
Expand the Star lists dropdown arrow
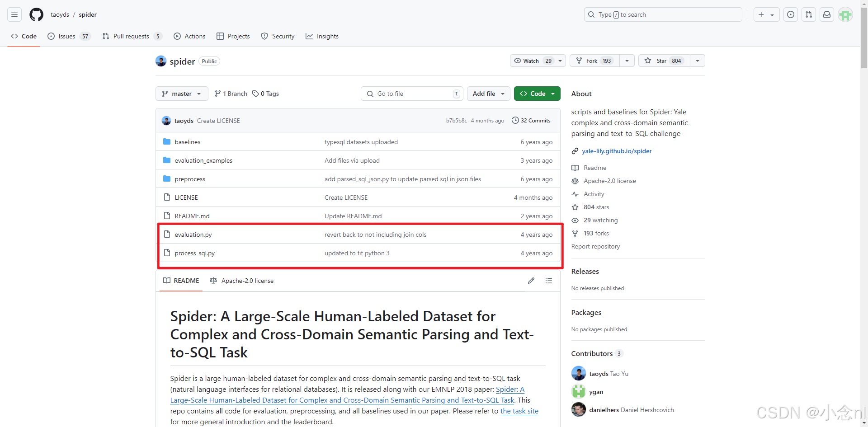(x=698, y=61)
